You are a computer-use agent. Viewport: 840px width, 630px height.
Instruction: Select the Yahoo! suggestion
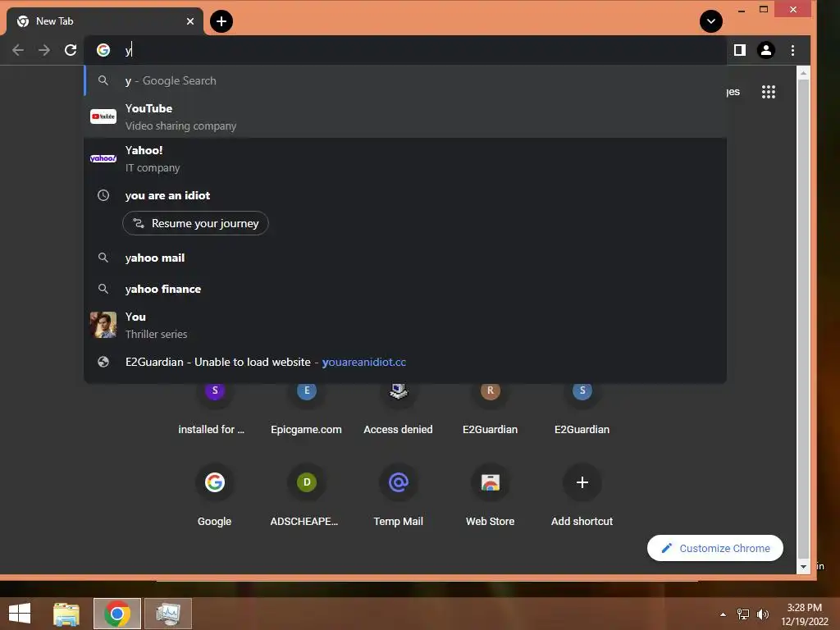point(405,158)
